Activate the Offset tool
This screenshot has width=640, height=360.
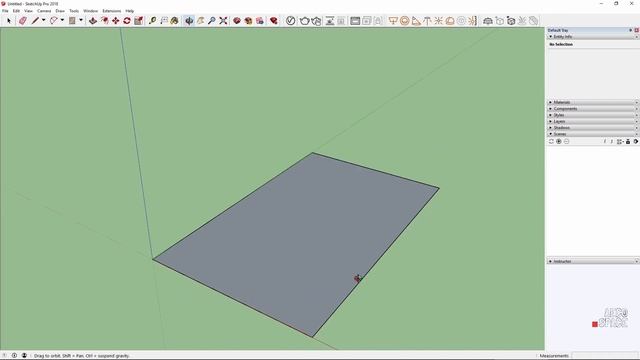tap(104, 20)
